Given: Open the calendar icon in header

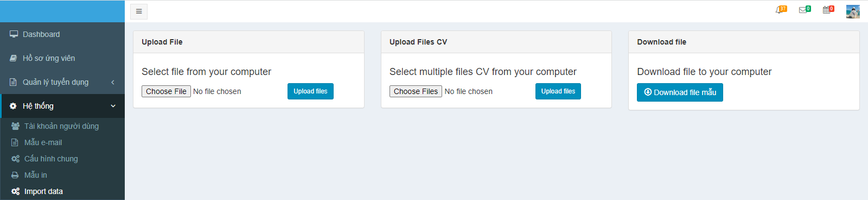Looking at the screenshot, I should (827, 10).
